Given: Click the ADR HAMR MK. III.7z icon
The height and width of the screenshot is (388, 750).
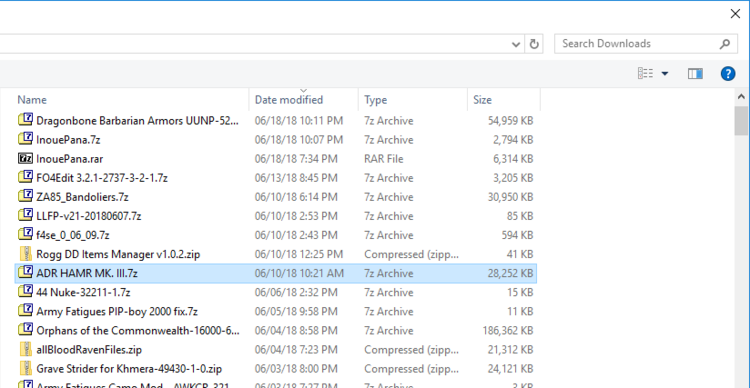Looking at the screenshot, I should click(x=25, y=273).
